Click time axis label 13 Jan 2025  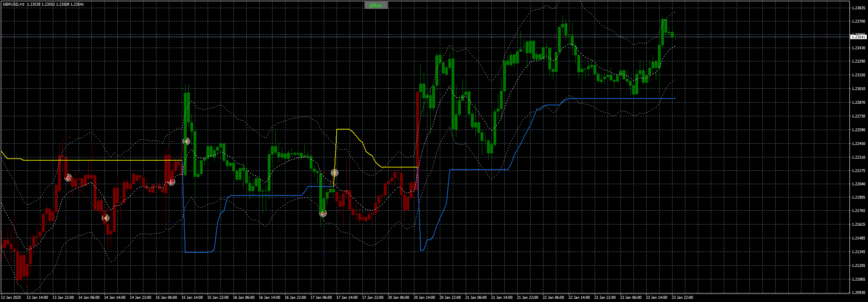[x=11, y=298]
